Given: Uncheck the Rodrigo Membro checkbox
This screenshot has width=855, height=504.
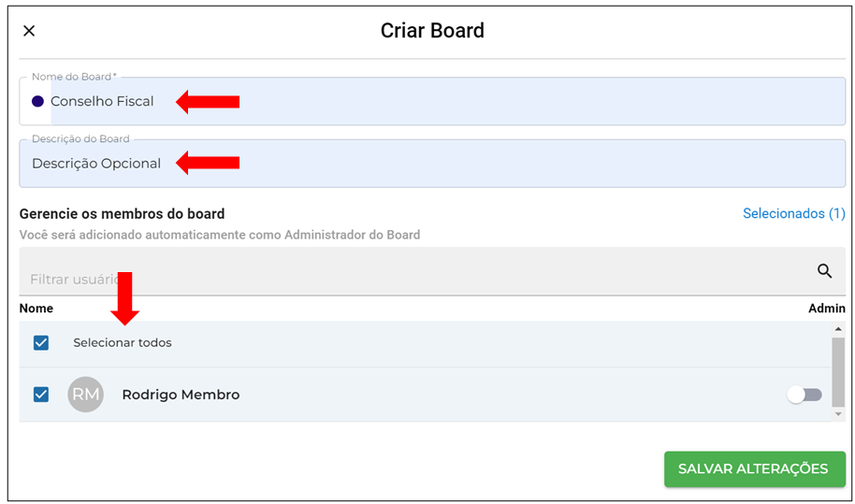Looking at the screenshot, I should coord(41,395).
